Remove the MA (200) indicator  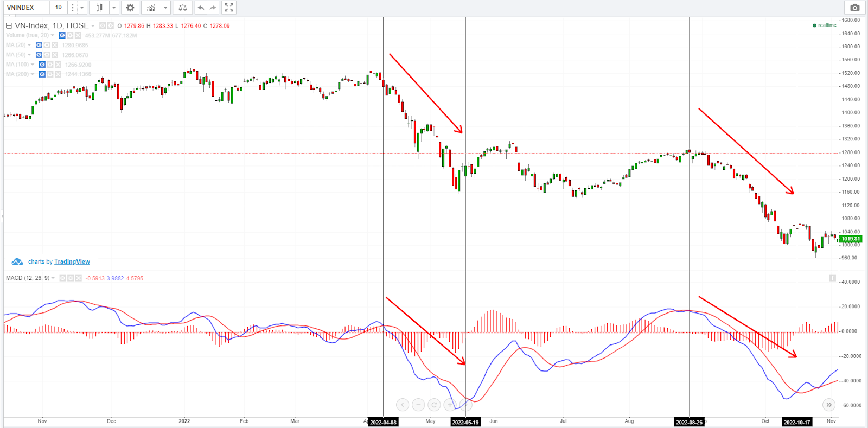click(x=58, y=74)
